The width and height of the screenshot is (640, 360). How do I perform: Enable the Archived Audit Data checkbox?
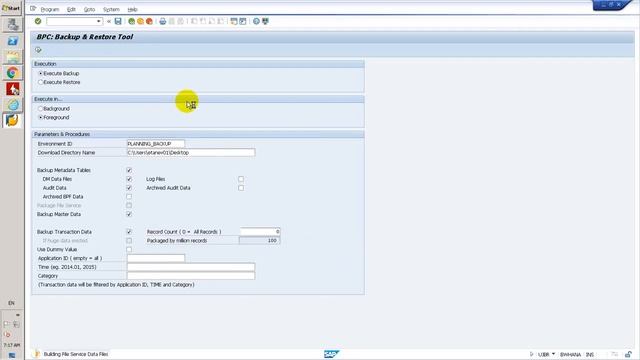[241, 188]
